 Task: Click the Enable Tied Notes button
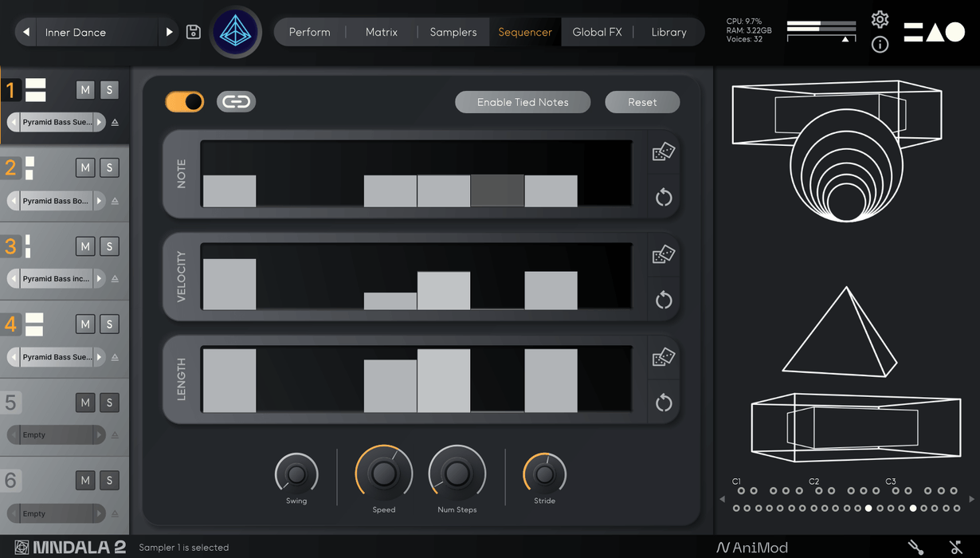(523, 102)
